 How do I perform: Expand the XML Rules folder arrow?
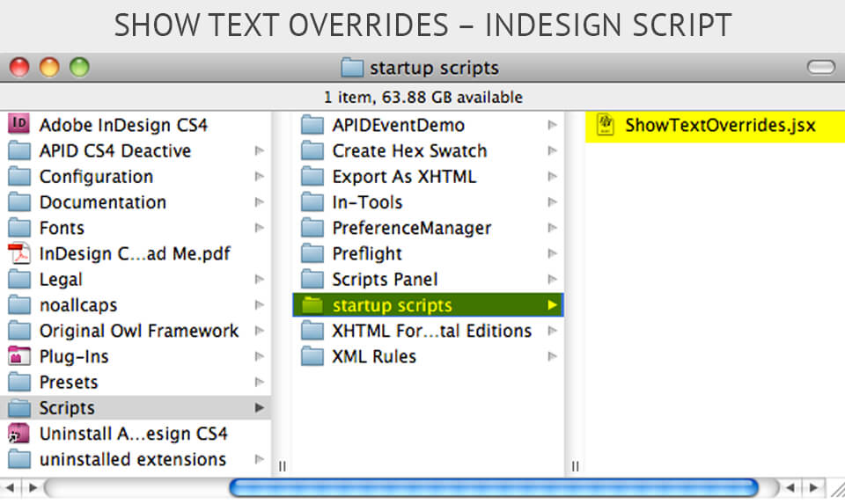(x=552, y=356)
